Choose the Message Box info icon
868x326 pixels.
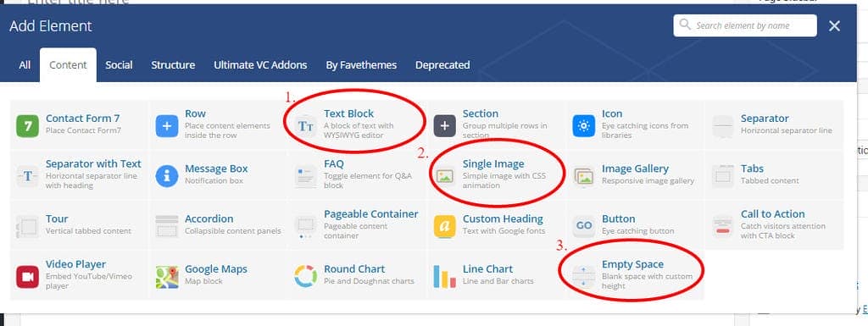point(167,176)
